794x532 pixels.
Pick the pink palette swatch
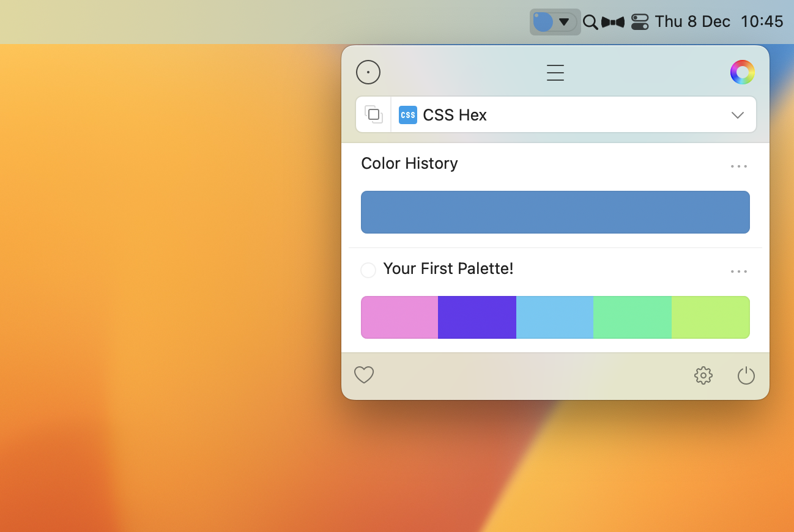point(399,317)
